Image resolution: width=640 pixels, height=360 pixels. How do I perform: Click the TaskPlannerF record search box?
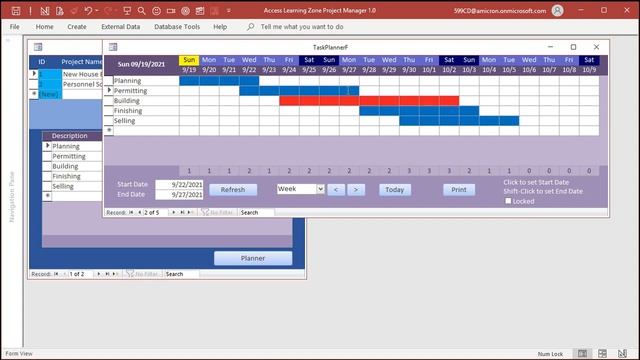[x=257, y=212]
